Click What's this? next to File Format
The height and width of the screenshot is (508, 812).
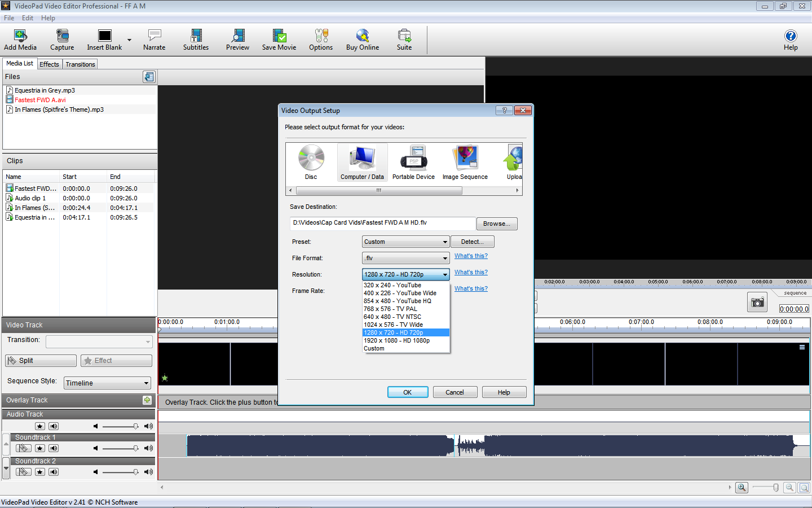coord(471,256)
